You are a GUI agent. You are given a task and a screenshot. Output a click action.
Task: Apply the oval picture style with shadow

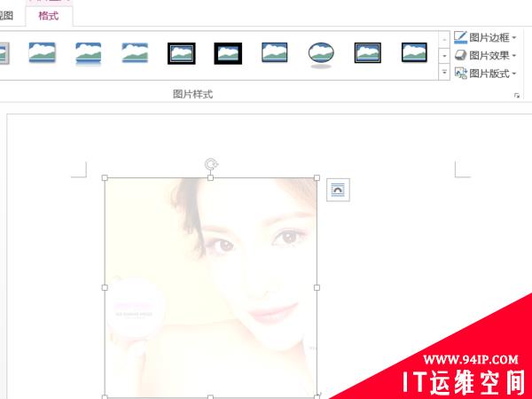pos(321,54)
